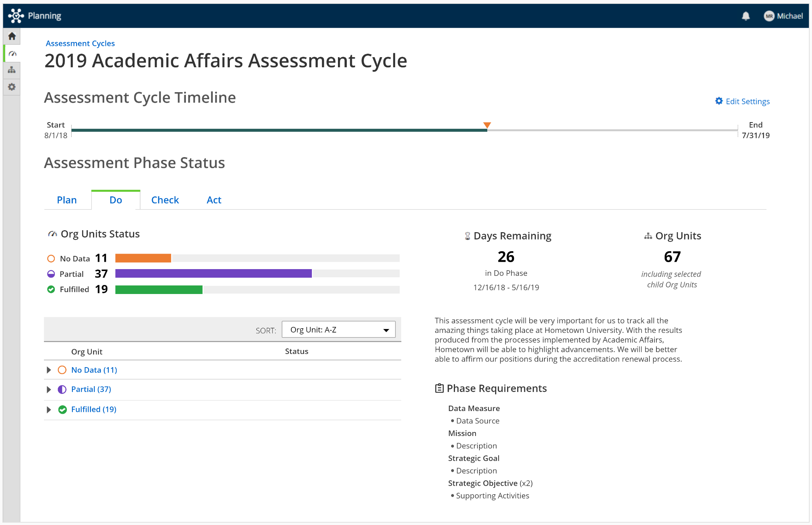Viewport: 812px width, 525px height.
Task: Switch to the Check tab
Action: tap(165, 199)
